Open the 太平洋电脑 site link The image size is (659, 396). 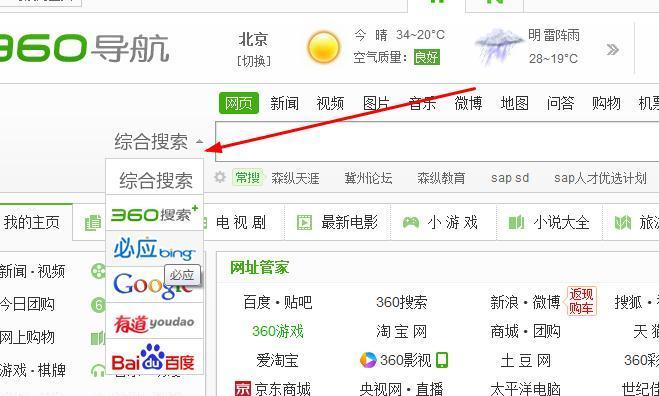pos(525,389)
